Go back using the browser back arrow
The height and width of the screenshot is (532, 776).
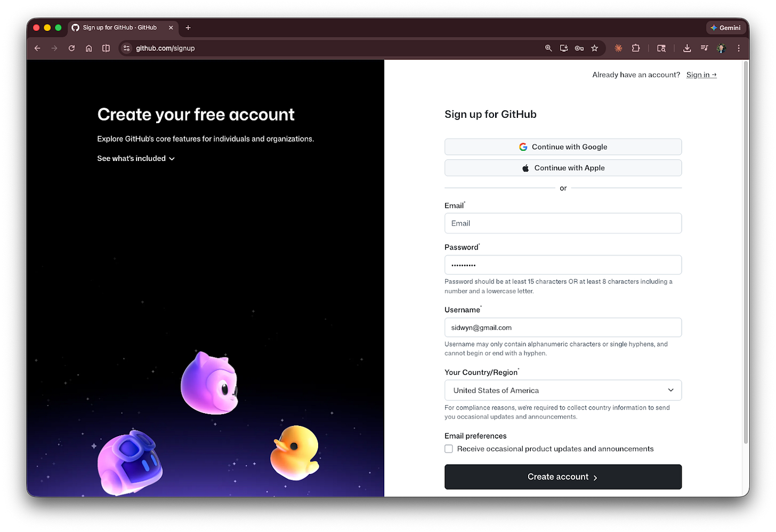tap(37, 48)
